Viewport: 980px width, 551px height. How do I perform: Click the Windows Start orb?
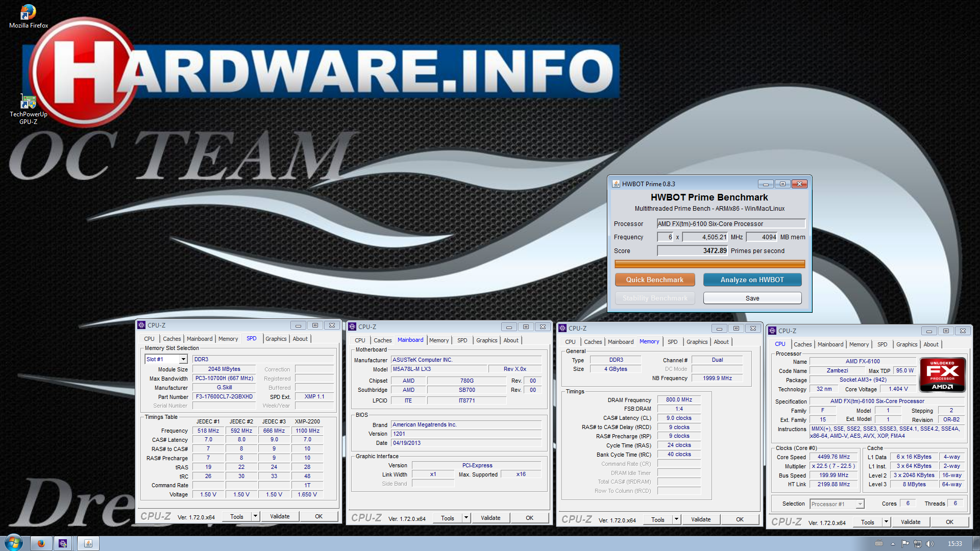[14, 543]
